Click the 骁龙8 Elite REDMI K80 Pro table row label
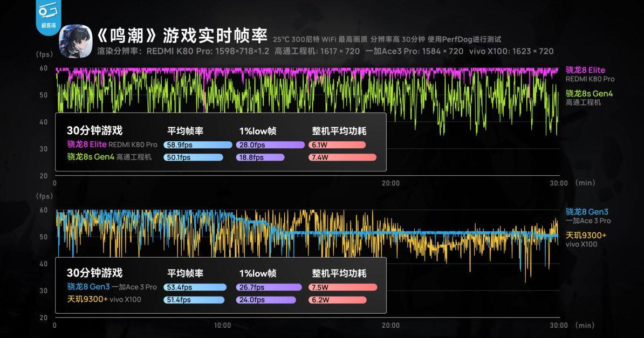Image resolution: width=644 pixels, height=338 pixels. (x=112, y=144)
